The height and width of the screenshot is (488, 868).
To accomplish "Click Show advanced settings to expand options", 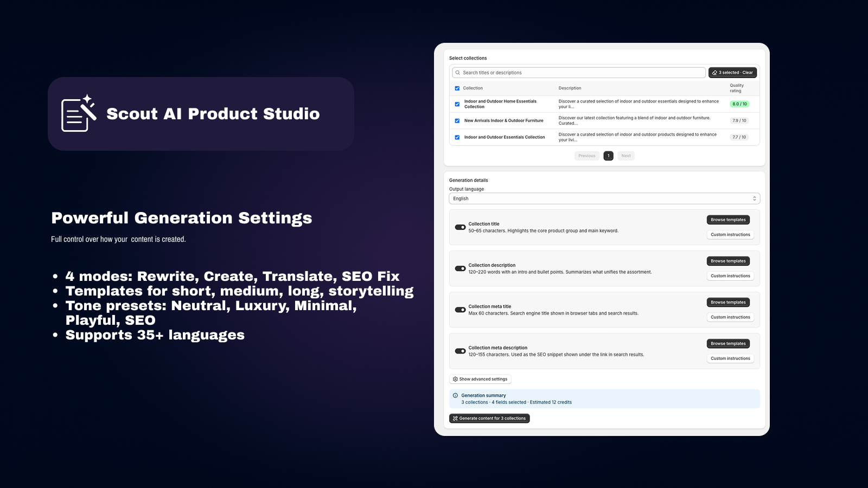I will [480, 379].
